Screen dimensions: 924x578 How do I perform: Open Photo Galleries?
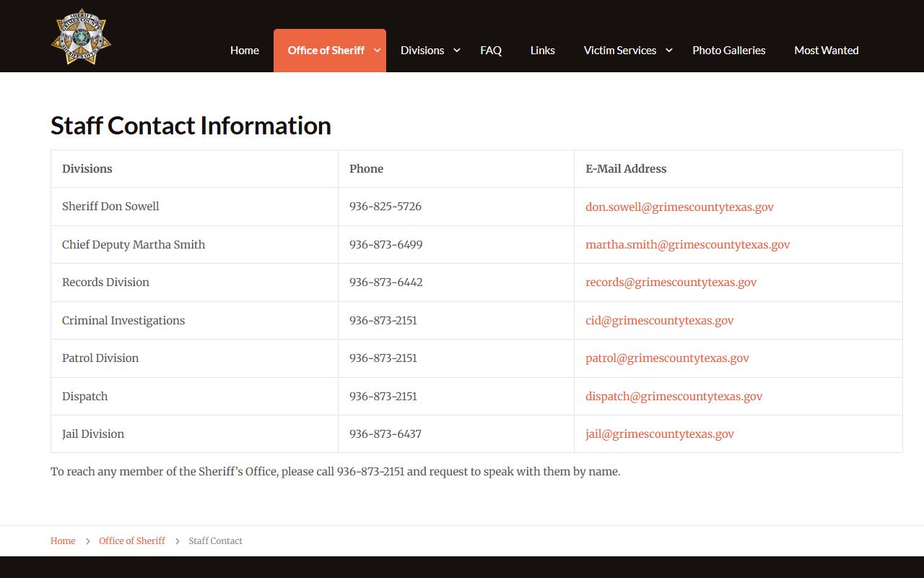pyautogui.click(x=729, y=50)
